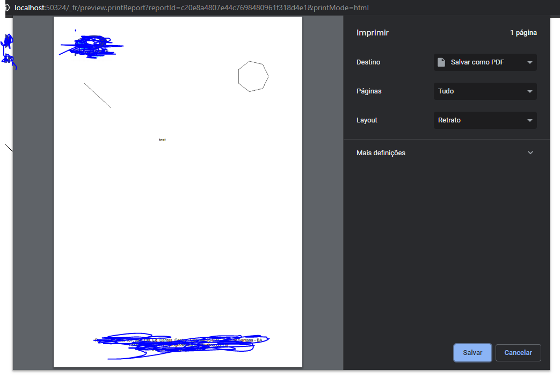Click the Imprimir dialog title
The width and height of the screenshot is (560, 392).
point(372,33)
